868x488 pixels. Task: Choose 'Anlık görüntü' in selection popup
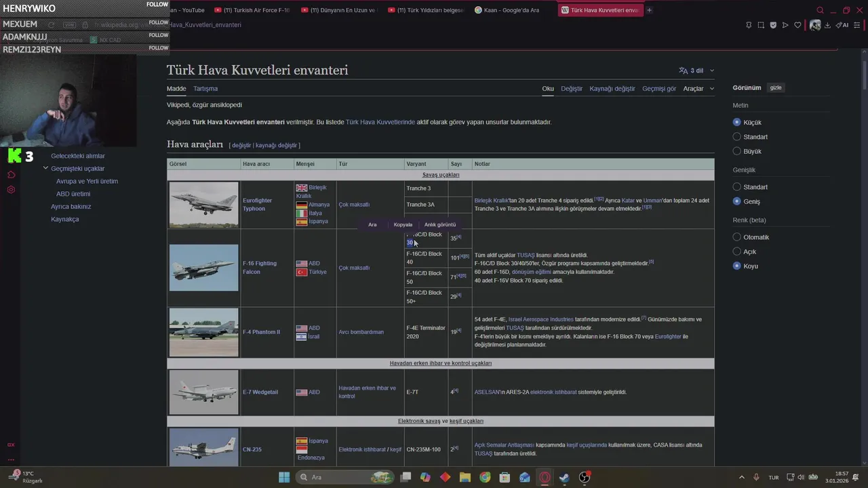440,224
